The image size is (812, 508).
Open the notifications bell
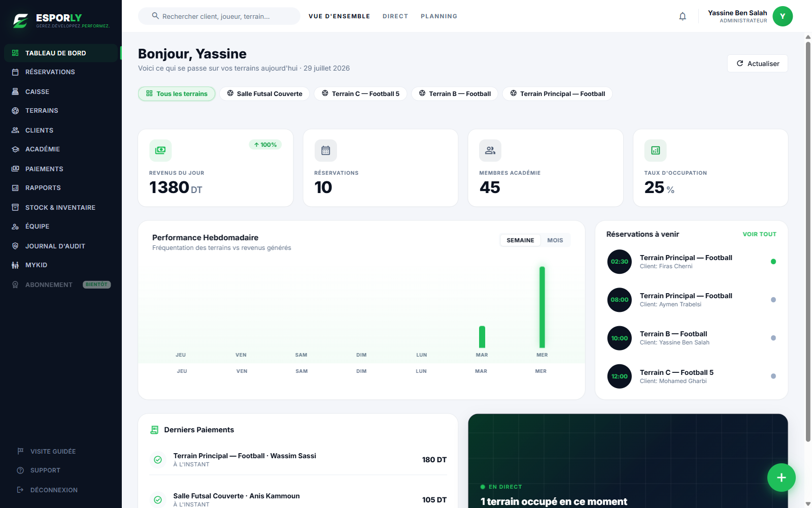coord(683,16)
